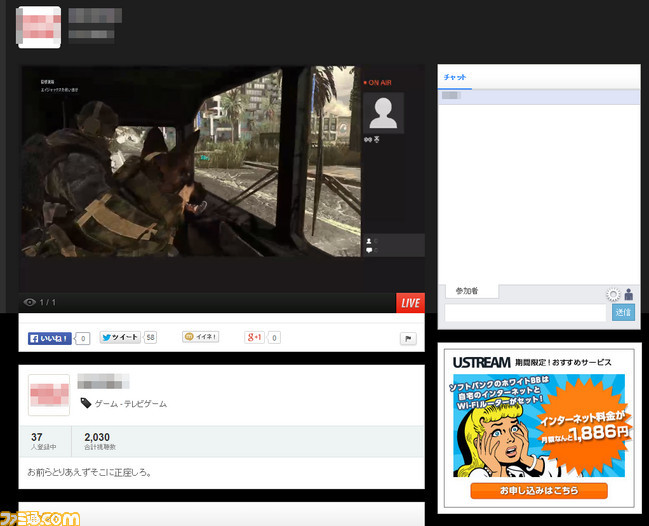This screenshot has width=649, height=526.
Task: Click the 1 / 1 viewer count text
Action: click(x=48, y=303)
